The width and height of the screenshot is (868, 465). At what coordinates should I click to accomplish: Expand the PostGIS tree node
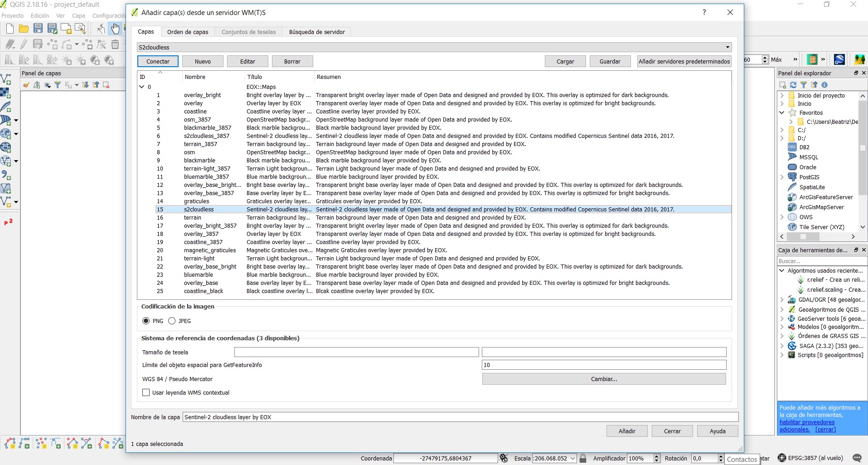click(x=782, y=177)
